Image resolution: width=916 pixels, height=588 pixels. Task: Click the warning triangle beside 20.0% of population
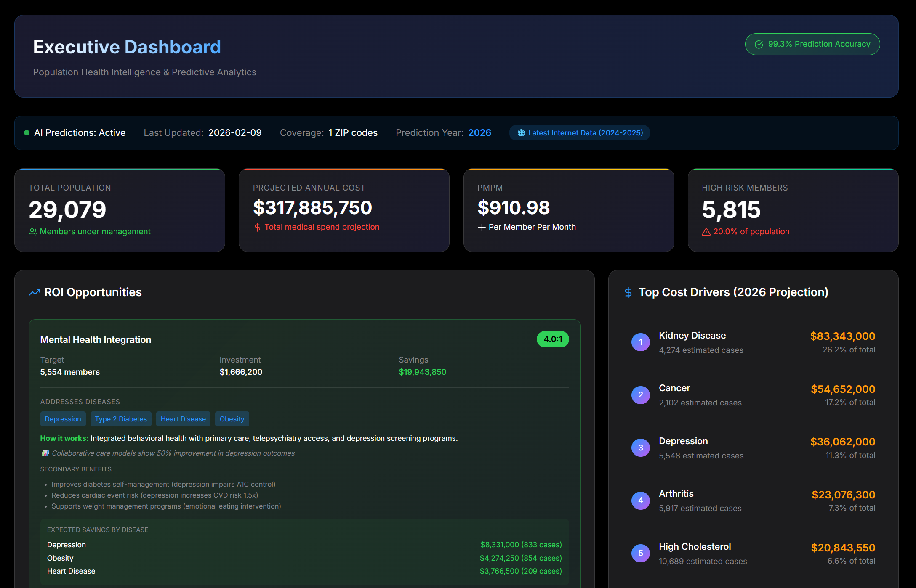coord(706,231)
